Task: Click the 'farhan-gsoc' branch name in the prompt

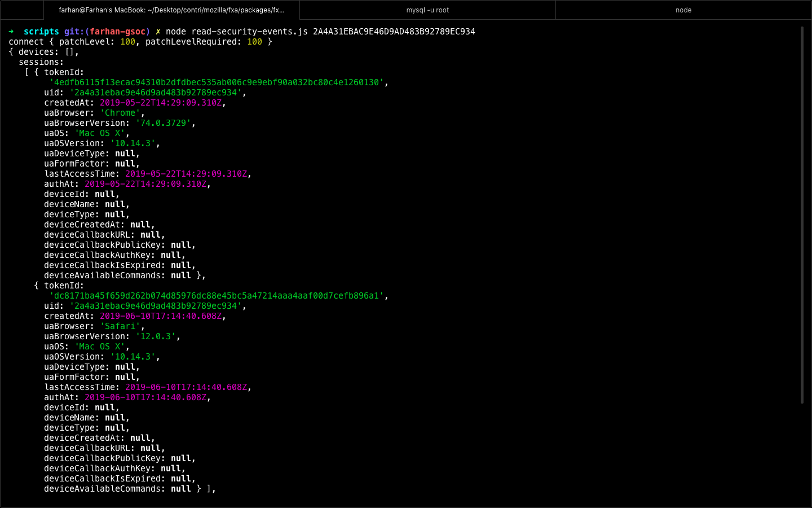Action: point(117,32)
